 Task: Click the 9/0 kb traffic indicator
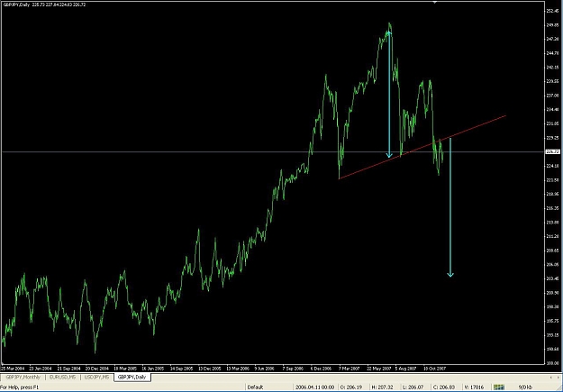(x=526, y=387)
